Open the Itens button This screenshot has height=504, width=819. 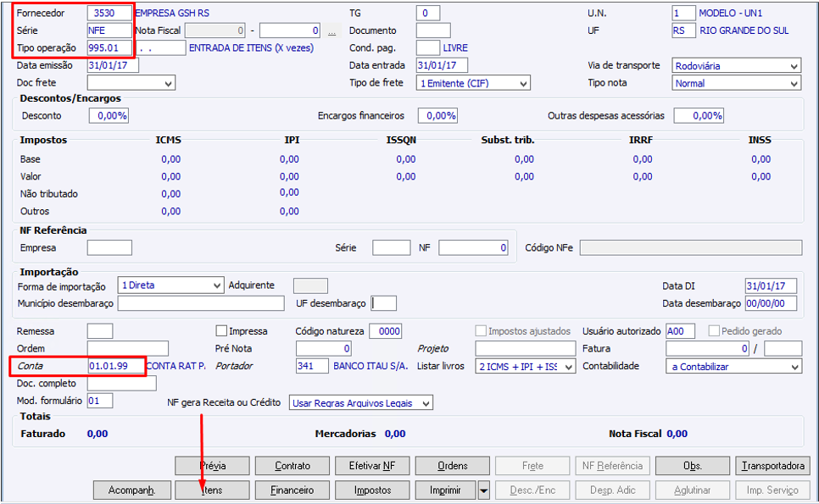point(212,490)
